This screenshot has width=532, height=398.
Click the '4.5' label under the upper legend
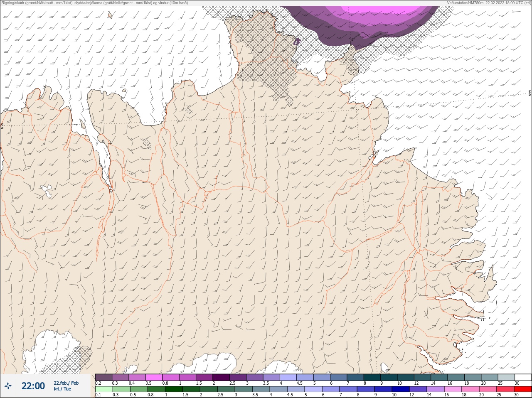click(x=299, y=383)
